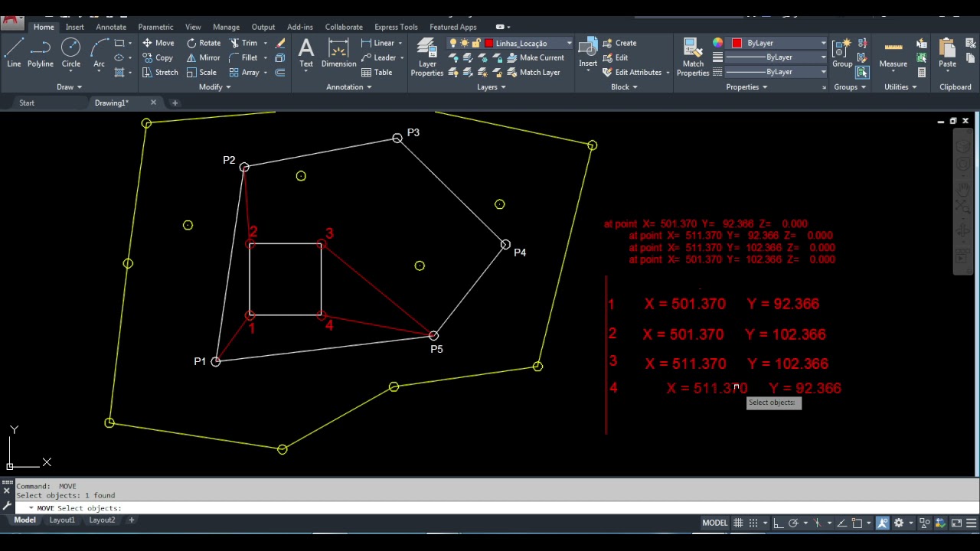Click the Dimension tool
The height and width of the screenshot is (551, 980).
(338, 53)
